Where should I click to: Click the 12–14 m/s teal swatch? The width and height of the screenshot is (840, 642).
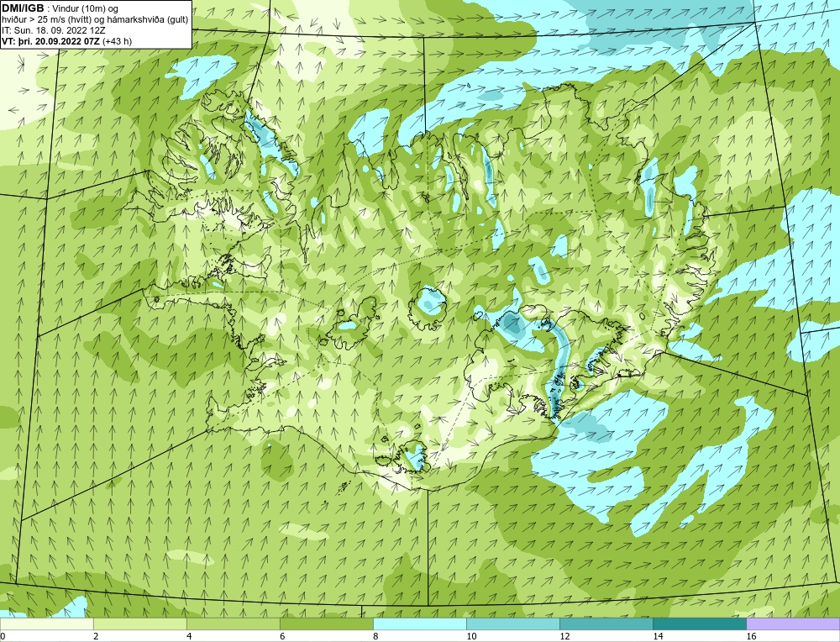click(x=606, y=624)
